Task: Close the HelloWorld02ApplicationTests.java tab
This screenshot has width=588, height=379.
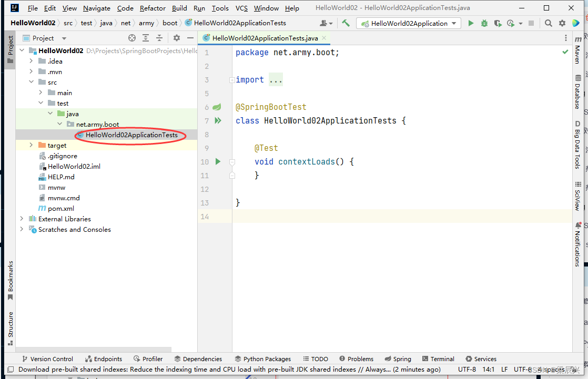Action: tap(324, 38)
